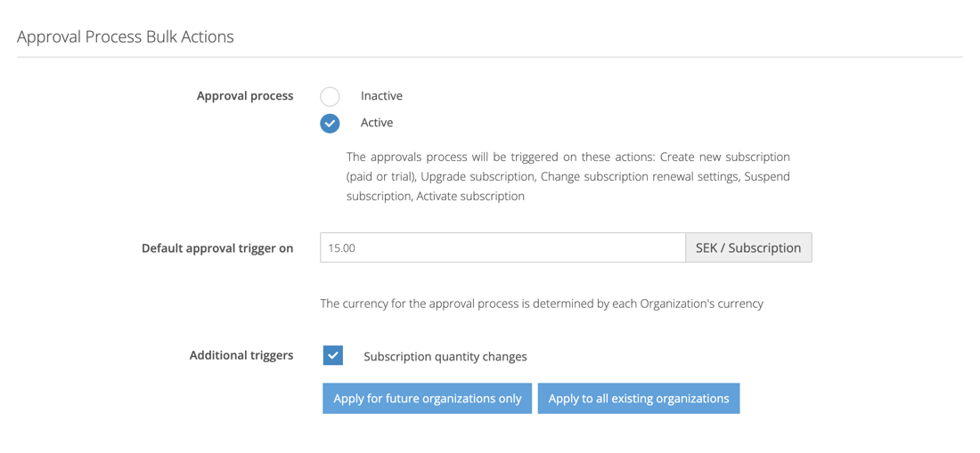Image resolution: width=980 pixels, height=453 pixels.
Task: Click the Inactive option label text
Action: [x=381, y=96]
